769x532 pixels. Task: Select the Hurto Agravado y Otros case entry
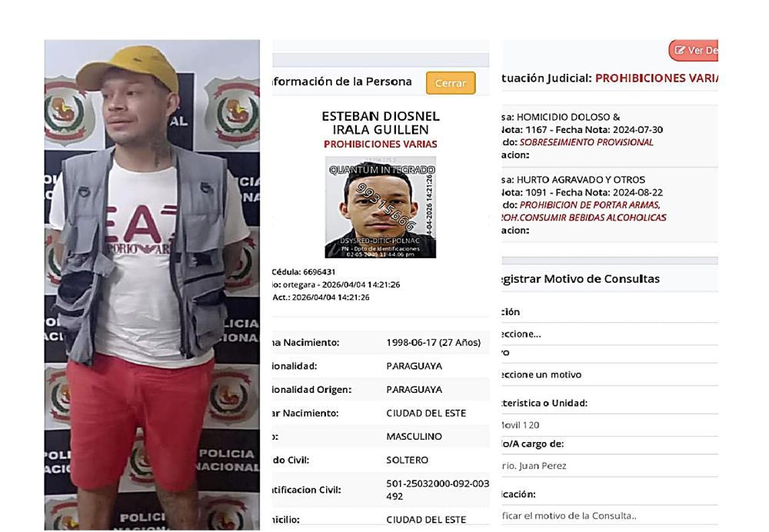[610, 204]
